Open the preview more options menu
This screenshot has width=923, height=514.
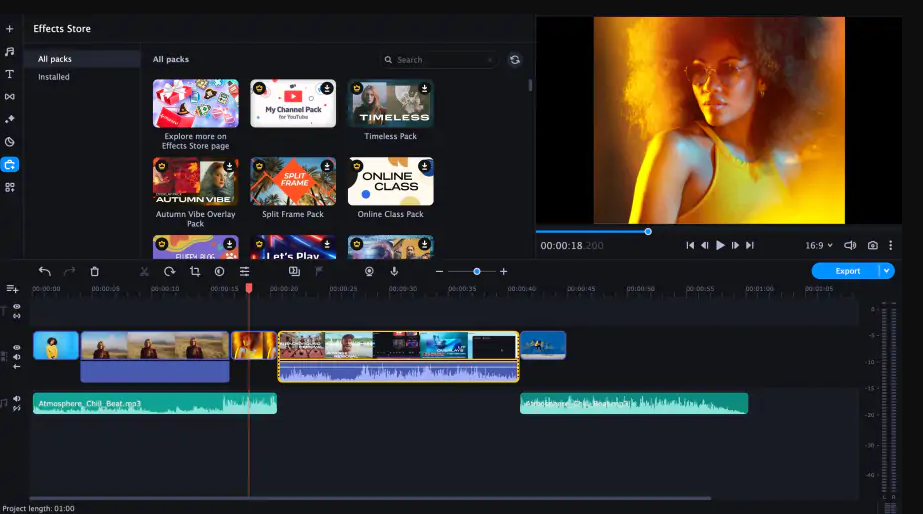point(891,245)
